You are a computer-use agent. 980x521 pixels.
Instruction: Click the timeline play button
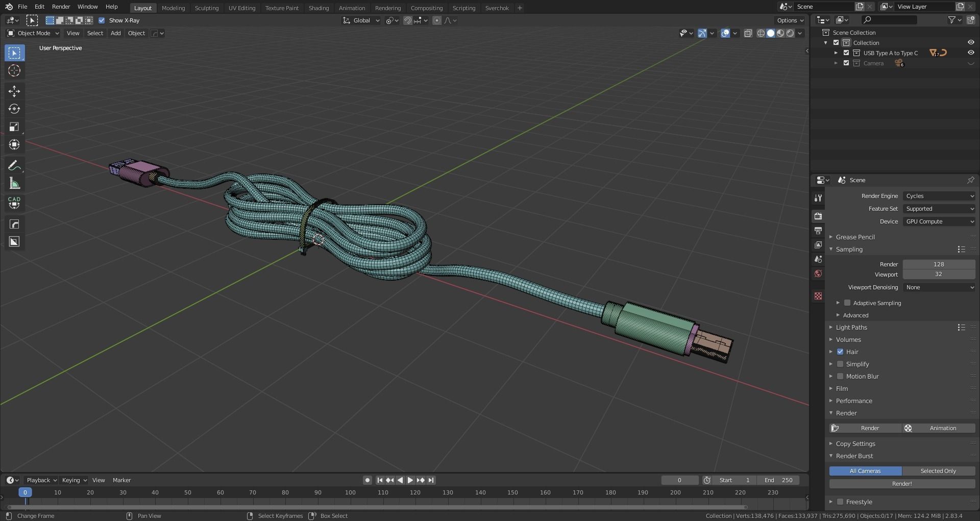pos(410,480)
